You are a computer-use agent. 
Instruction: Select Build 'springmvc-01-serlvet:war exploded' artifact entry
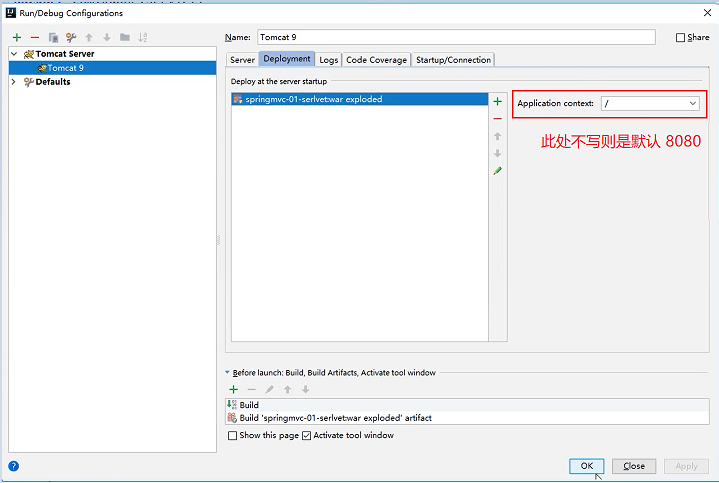[x=467, y=418]
